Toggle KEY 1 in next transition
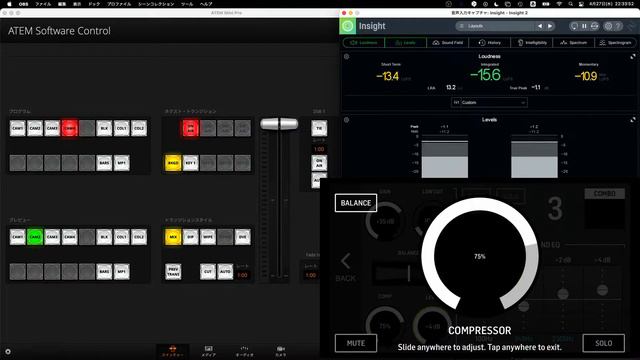The height and width of the screenshot is (360, 640). click(191, 163)
